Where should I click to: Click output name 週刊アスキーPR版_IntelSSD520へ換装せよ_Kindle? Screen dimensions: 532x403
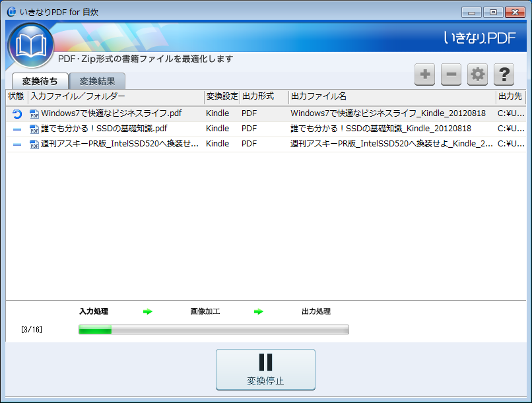tap(391, 144)
